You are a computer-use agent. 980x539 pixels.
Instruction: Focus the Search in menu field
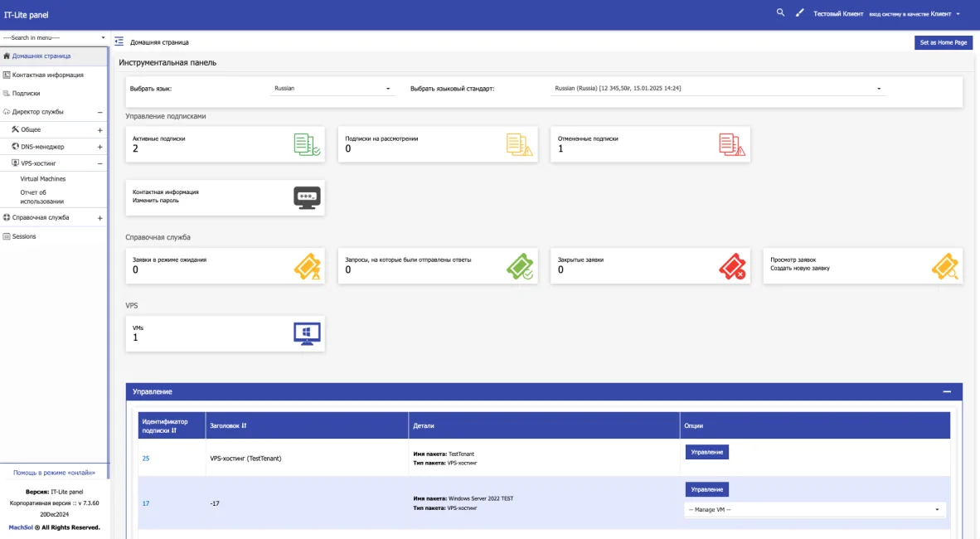point(54,37)
